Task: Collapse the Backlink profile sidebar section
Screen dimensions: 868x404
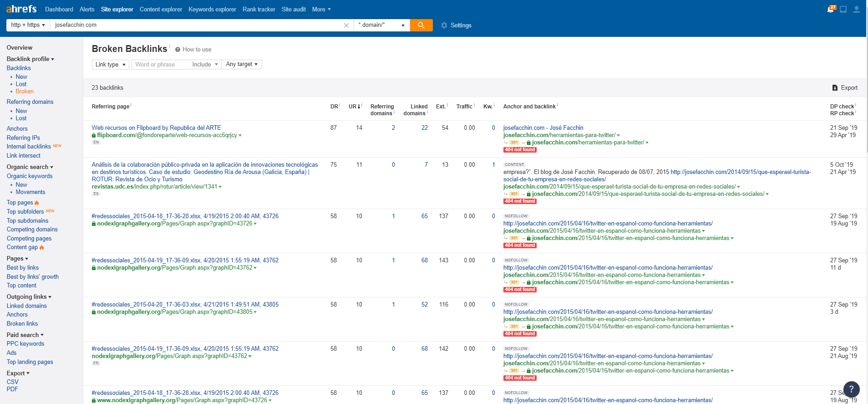Action: (30, 59)
